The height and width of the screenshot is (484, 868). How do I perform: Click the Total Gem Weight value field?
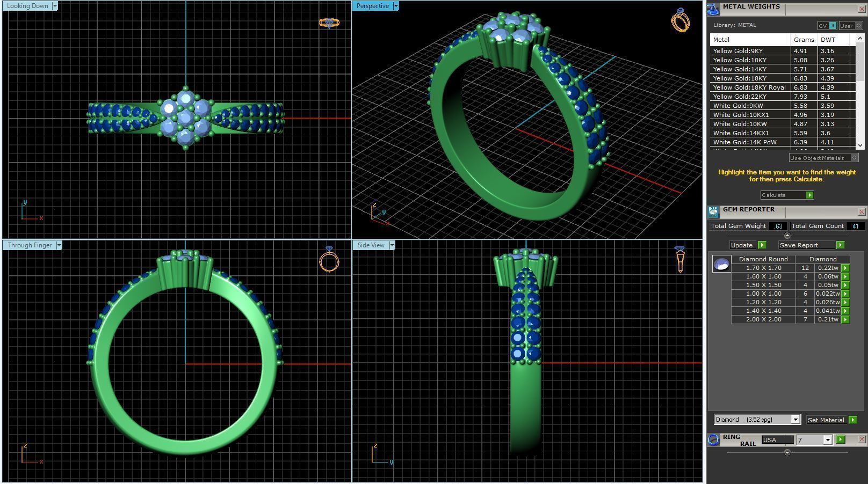pos(778,226)
